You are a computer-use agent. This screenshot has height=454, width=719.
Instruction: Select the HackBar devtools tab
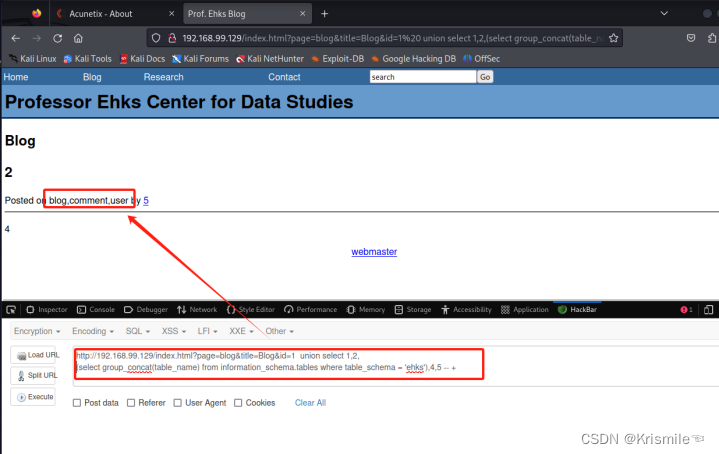(x=577, y=310)
